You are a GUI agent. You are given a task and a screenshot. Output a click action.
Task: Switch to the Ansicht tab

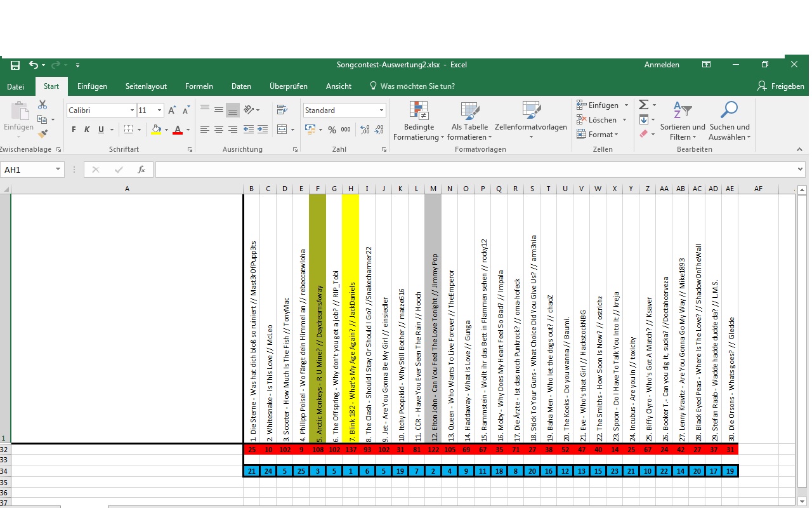click(x=339, y=86)
